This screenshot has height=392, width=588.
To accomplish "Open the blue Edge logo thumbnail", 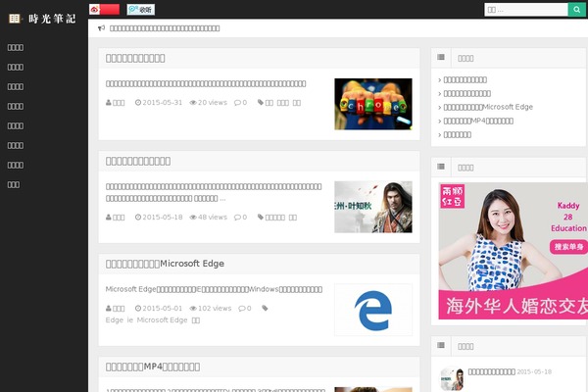I will 373,310.
